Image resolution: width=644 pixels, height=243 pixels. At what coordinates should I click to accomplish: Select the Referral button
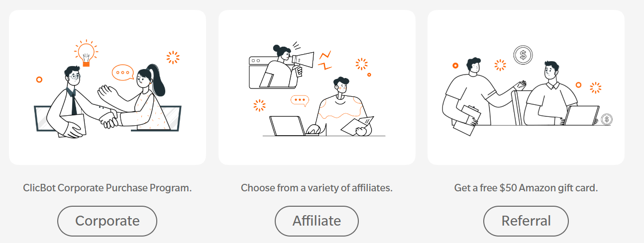526,221
